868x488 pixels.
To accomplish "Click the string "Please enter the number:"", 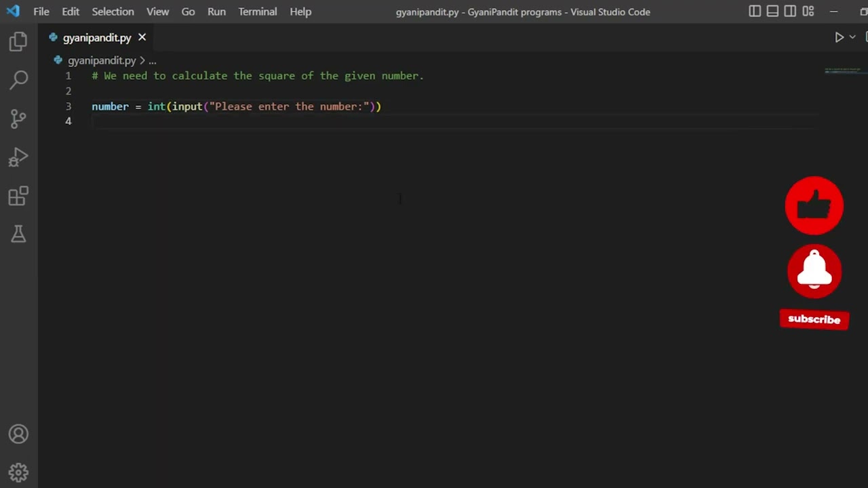I will point(289,106).
